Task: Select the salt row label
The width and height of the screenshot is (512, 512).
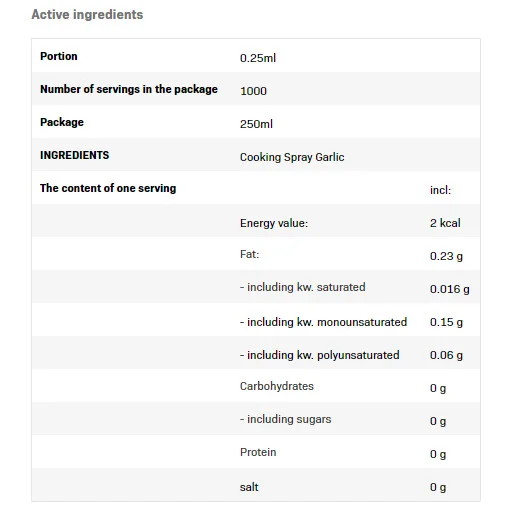Action: click(x=249, y=487)
